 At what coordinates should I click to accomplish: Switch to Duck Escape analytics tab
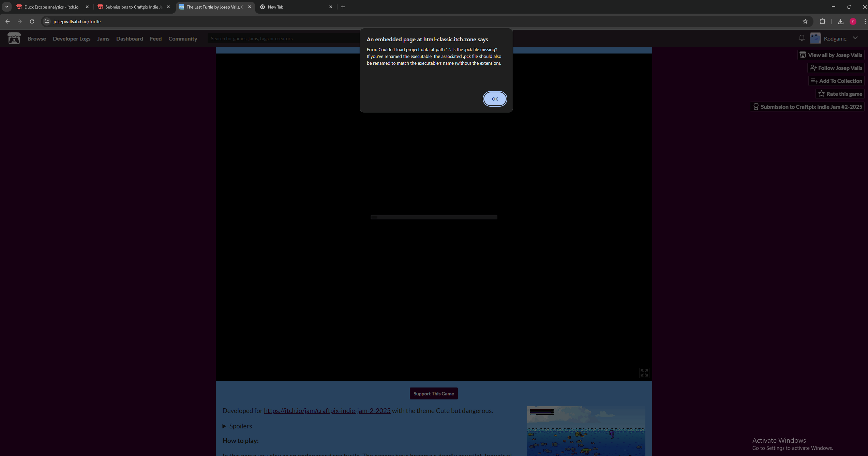point(51,7)
